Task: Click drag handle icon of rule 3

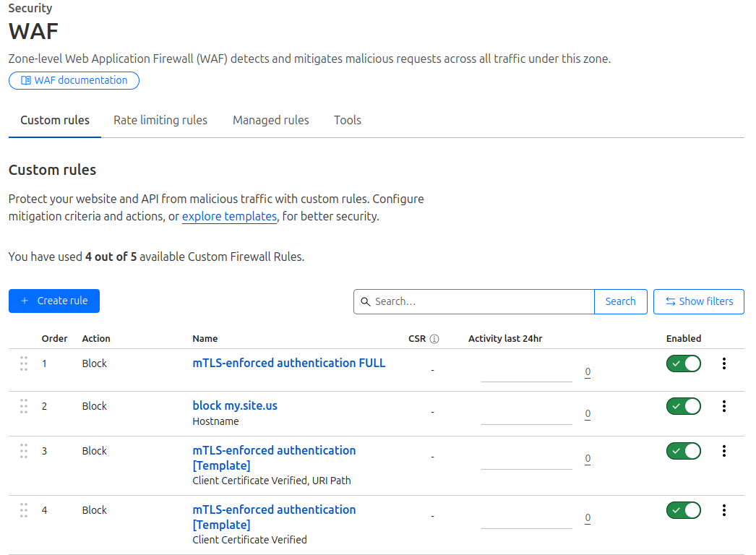Action: [x=24, y=451]
